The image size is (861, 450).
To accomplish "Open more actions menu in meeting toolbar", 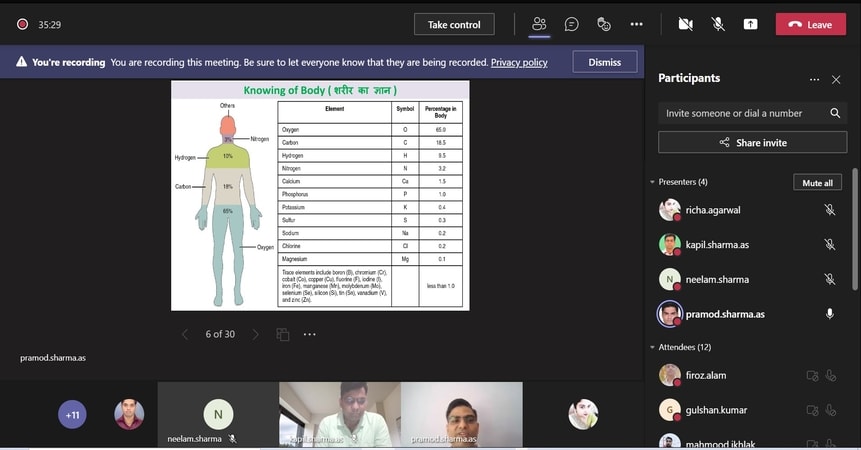I will pos(636,24).
